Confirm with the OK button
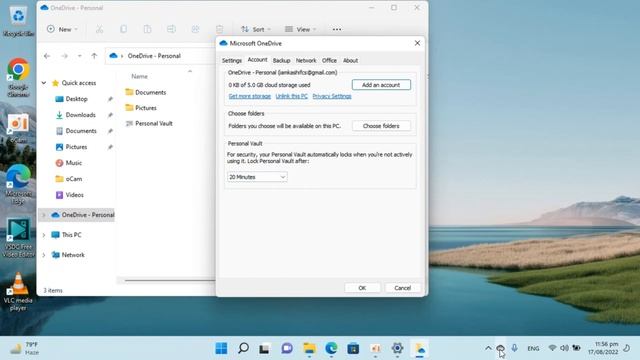 (362, 288)
